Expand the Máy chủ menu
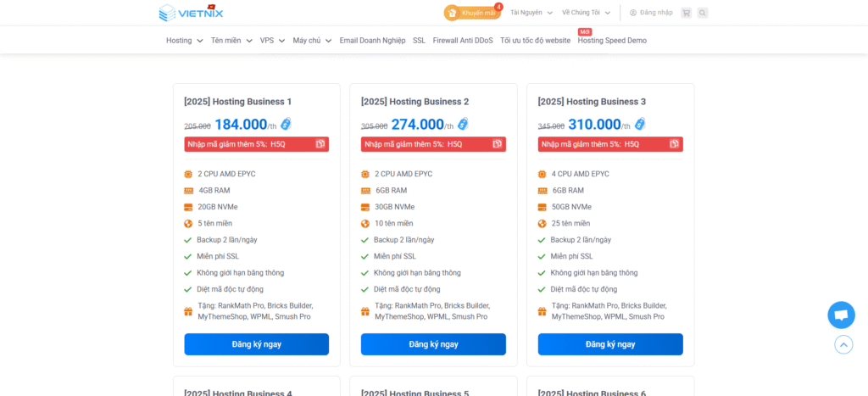The width and height of the screenshot is (868, 396). click(312, 41)
